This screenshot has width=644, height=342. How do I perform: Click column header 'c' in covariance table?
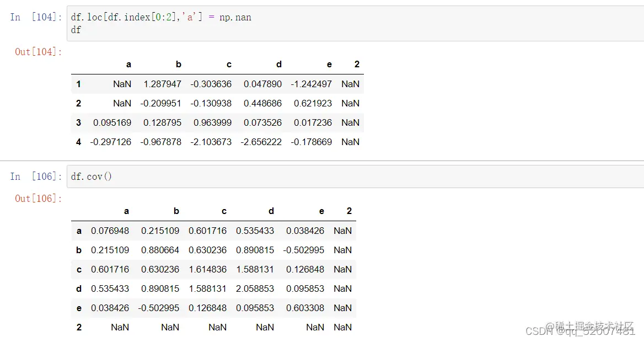[224, 211]
